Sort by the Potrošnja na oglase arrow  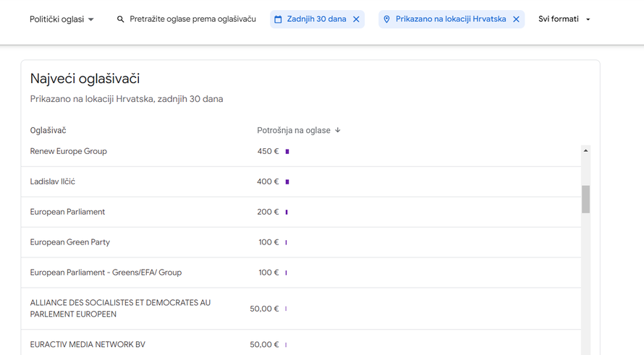coord(338,130)
